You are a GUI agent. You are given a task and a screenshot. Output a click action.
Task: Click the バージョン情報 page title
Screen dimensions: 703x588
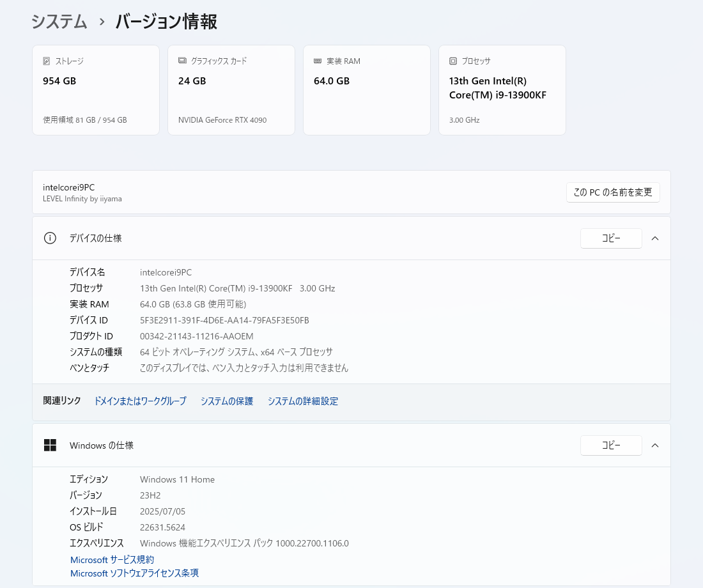[x=166, y=22]
